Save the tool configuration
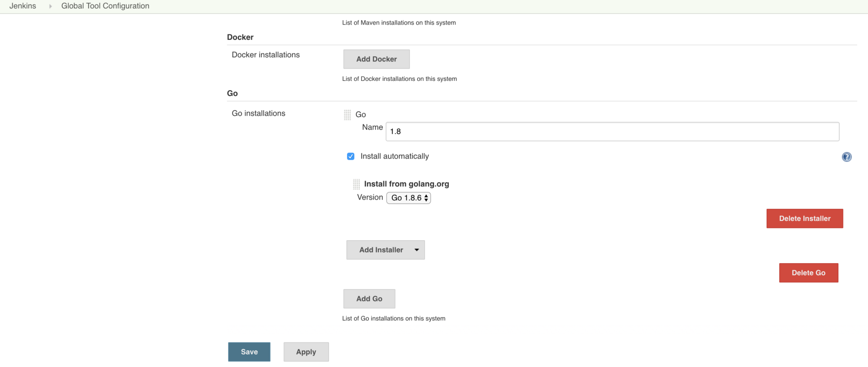Viewport: 868px width, 367px height. [249, 352]
